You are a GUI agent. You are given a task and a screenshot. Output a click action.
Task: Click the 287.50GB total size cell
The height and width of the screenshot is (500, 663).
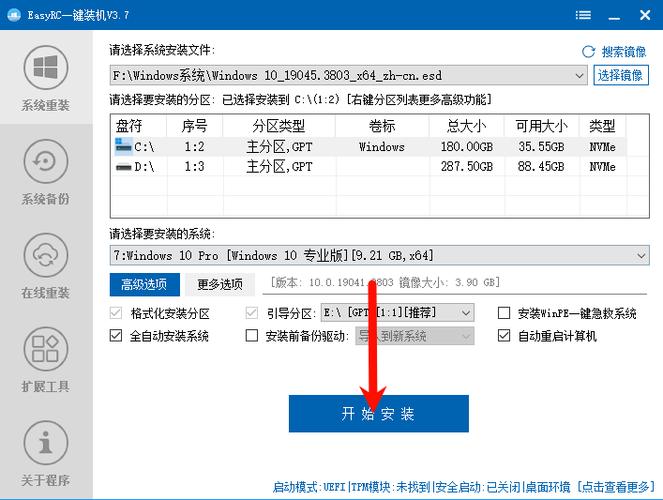coord(467,167)
